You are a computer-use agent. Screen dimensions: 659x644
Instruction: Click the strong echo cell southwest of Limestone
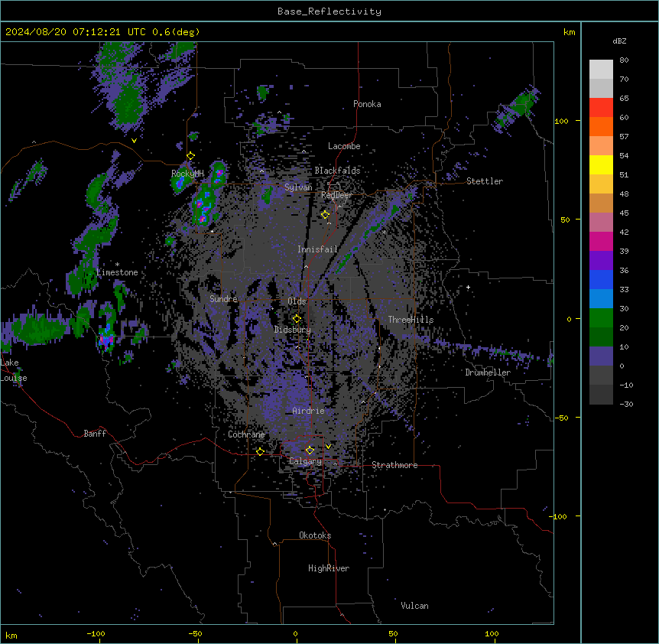tap(106, 338)
